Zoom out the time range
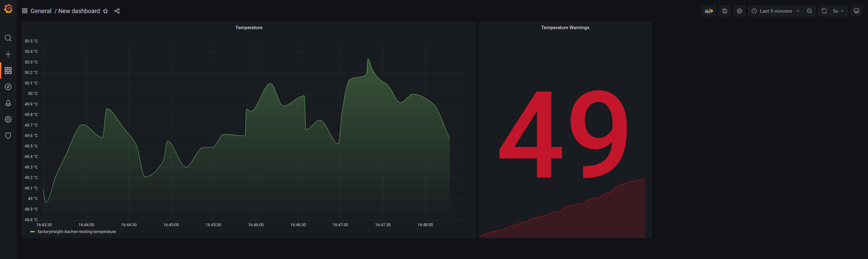 (809, 11)
